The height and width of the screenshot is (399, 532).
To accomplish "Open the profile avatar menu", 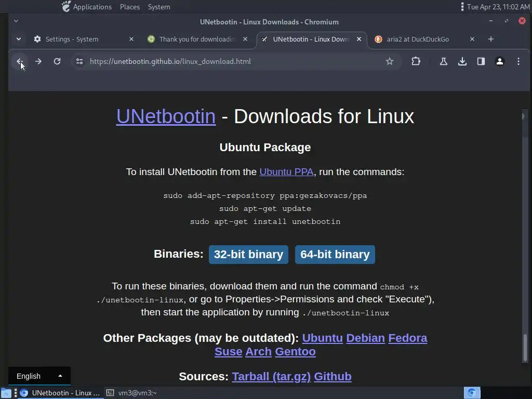I will click(499, 61).
